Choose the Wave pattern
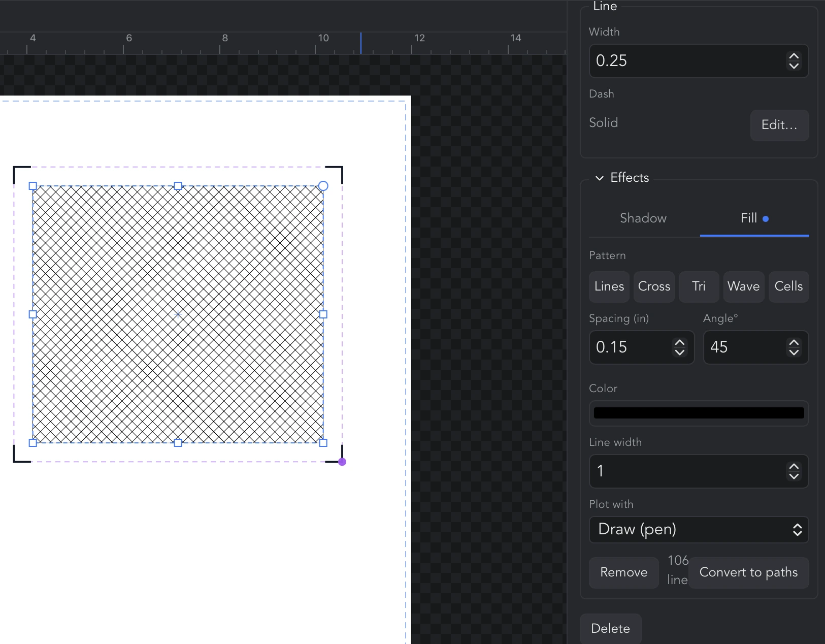 (744, 286)
